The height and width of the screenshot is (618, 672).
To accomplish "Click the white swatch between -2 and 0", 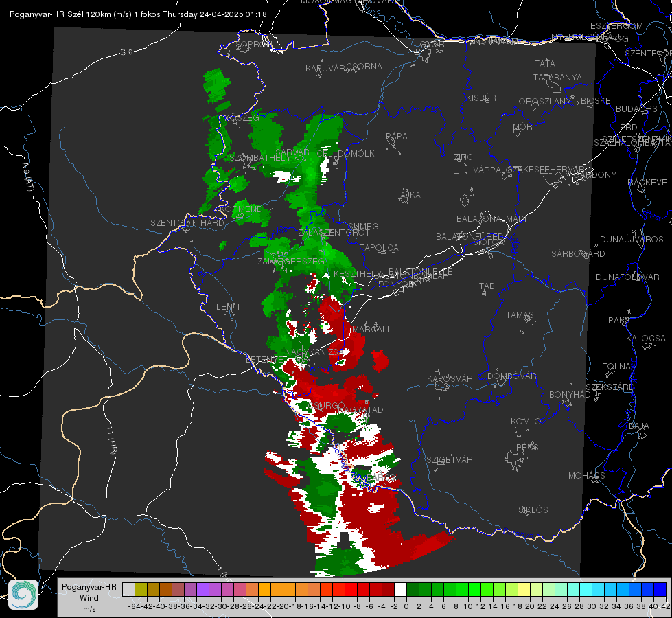I will (400, 589).
